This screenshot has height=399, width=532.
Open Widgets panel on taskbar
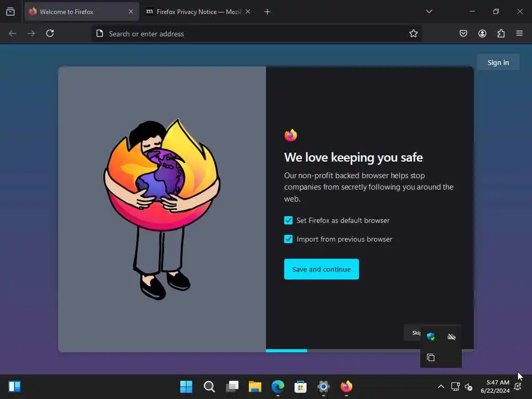(x=15, y=387)
